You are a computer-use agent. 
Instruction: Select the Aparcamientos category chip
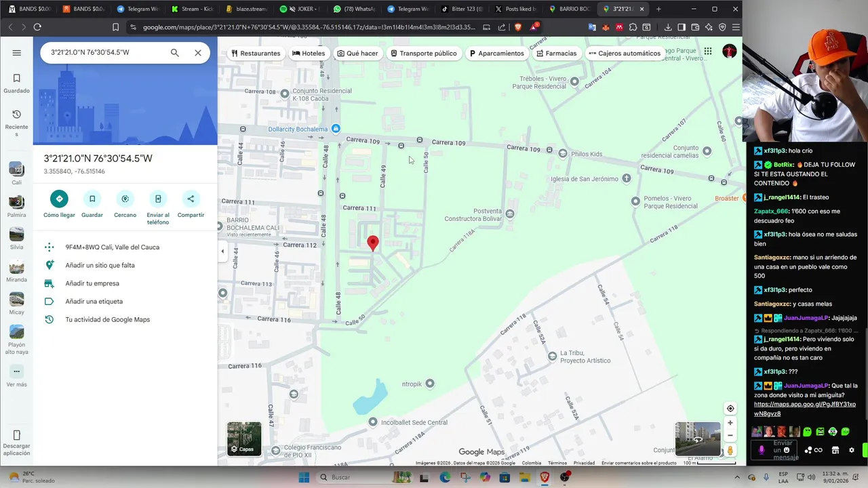tap(497, 53)
